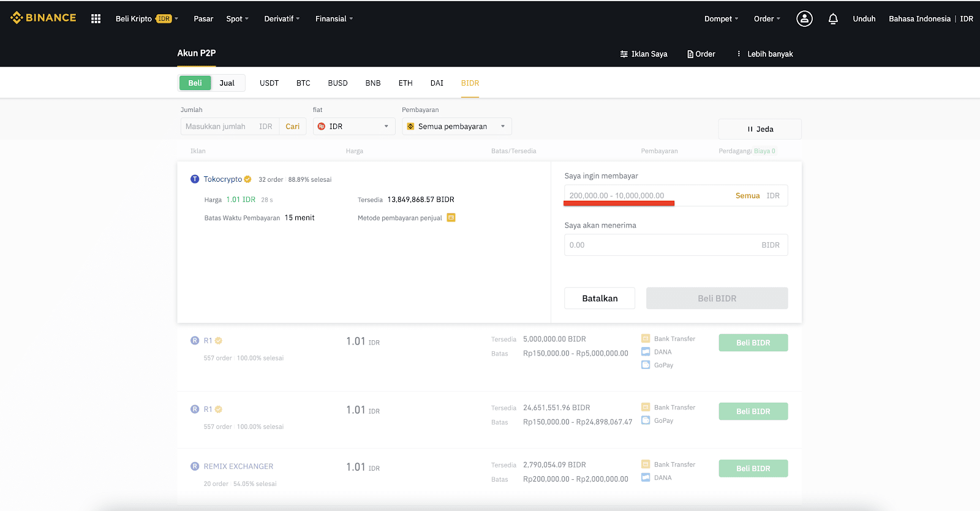This screenshot has height=511, width=980.
Task: Click the IDR fiat currency icon
Action: coord(322,126)
